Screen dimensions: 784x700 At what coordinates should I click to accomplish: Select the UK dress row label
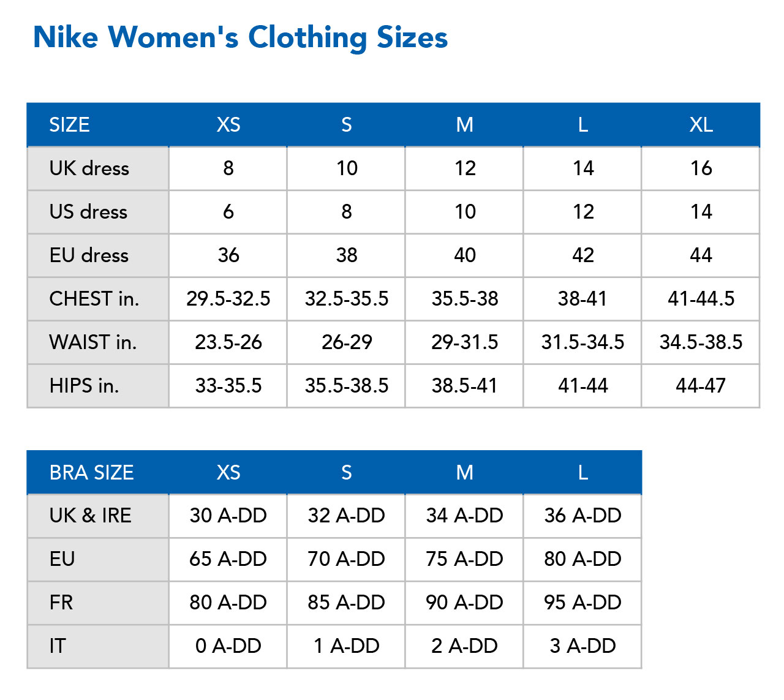[x=89, y=168]
